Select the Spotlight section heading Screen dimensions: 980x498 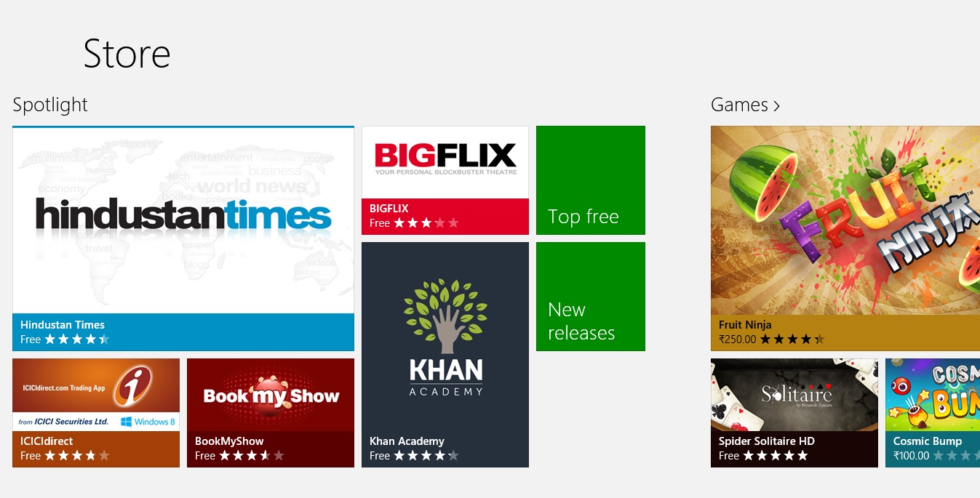(x=50, y=105)
